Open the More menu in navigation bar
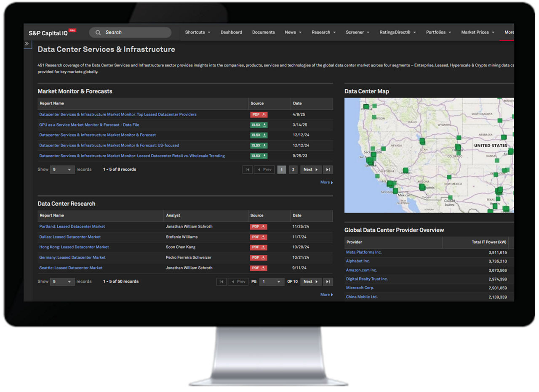 (x=509, y=32)
